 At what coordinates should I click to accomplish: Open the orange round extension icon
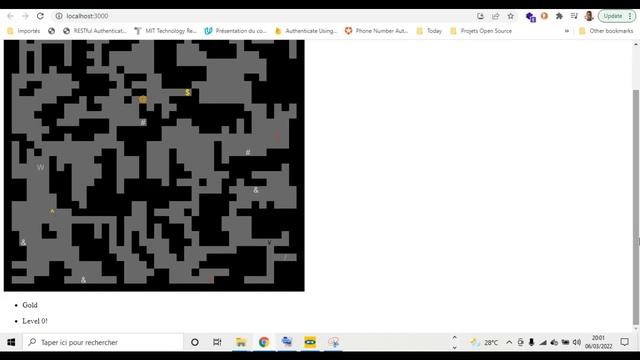click(544, 16)
